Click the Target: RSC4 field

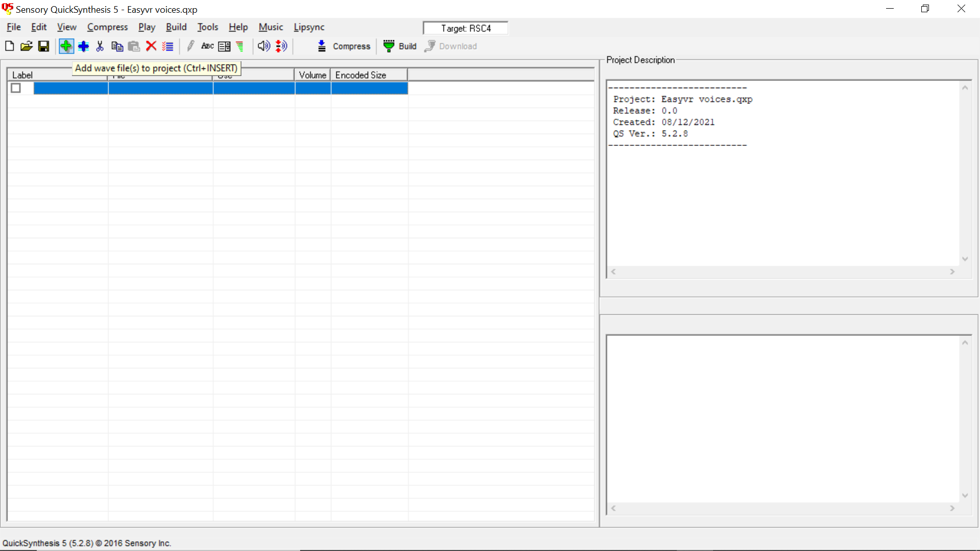(465, 29)
